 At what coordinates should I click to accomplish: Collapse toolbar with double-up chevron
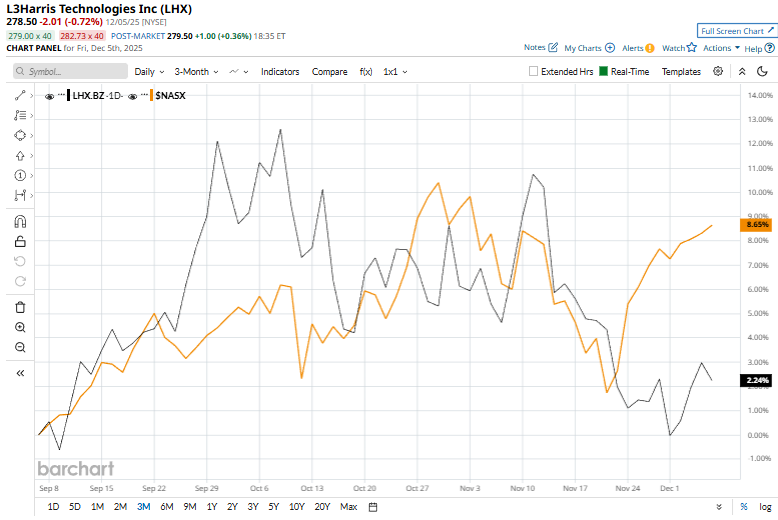pyautogui.click(x=742, y=71)
